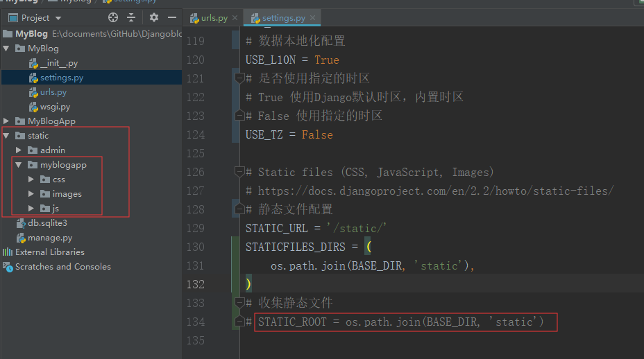Expand the js folder
Image resolution: width=644 pixels, height=359 pixels.
31,209
